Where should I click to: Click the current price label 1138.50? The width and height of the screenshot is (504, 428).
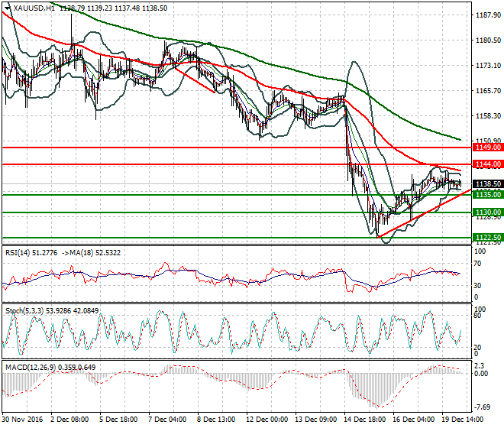coord(488,183)
